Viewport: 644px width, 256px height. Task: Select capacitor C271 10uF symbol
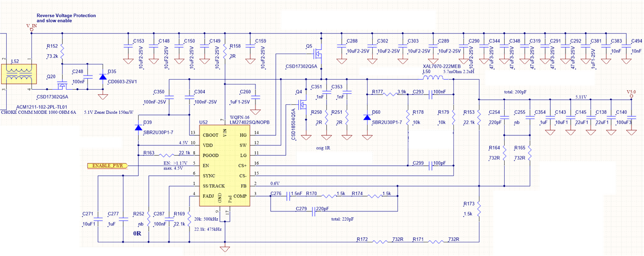(x=98, y=219)
